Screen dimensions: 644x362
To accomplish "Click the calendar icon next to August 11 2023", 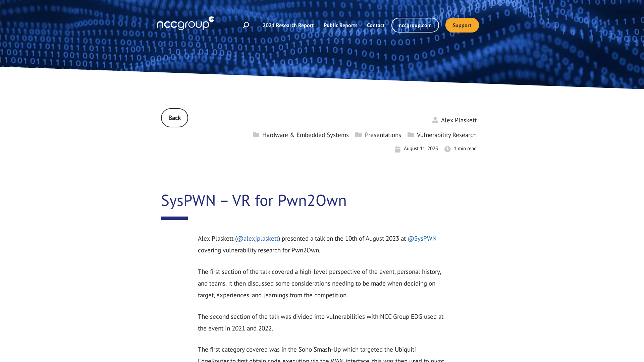I will [x=397, y=149].
